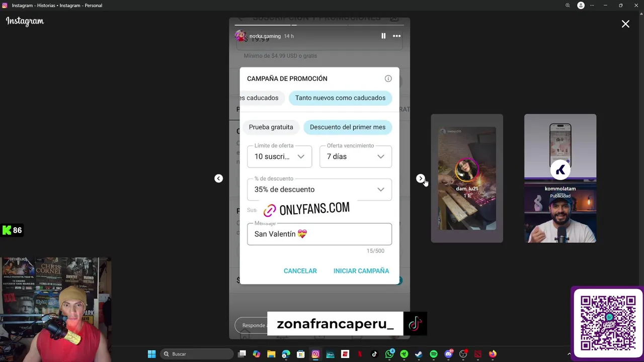Open the kommolatam sponsored story thumbnail
644x362 pixels.
click(x=560, y=178)
